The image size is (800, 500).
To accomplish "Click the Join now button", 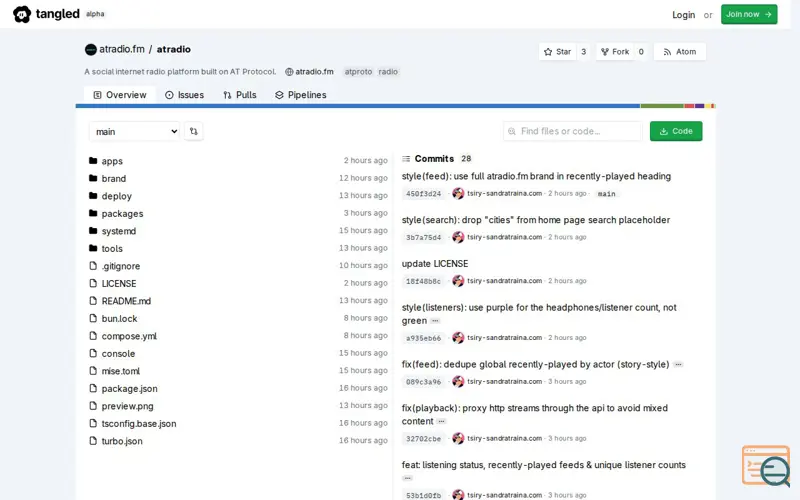I will (x=748, y=14).
